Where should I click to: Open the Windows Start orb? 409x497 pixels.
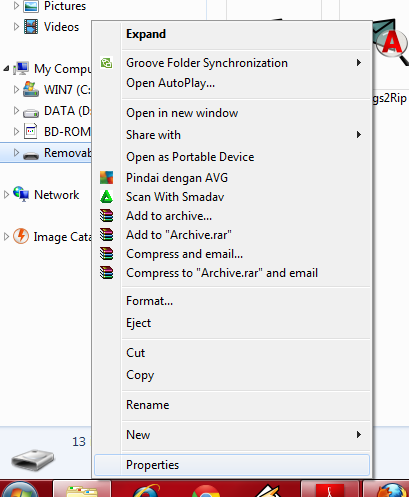(20, 489)
